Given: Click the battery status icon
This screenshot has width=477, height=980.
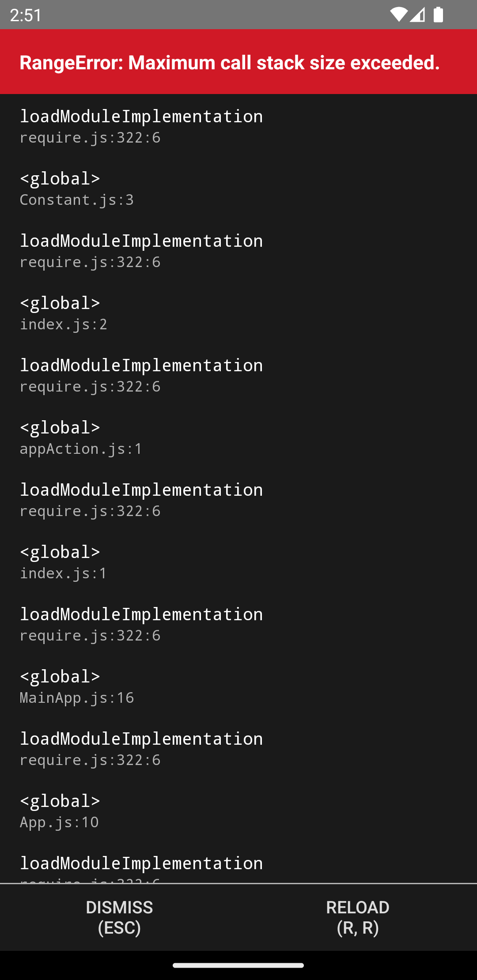Looking at the screenshot, I should pos(439,15).
